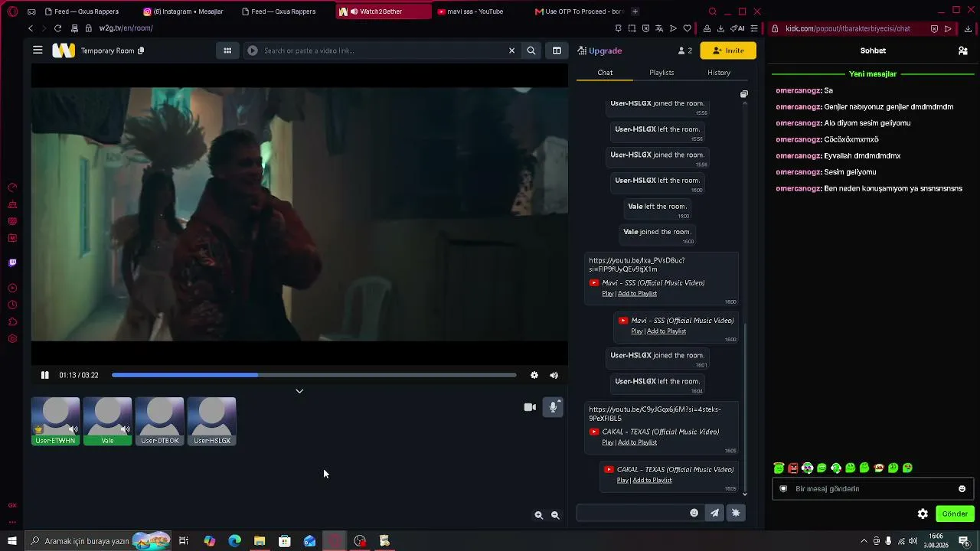Send the Watch2Gether chat message

click(x=715, y=513)
